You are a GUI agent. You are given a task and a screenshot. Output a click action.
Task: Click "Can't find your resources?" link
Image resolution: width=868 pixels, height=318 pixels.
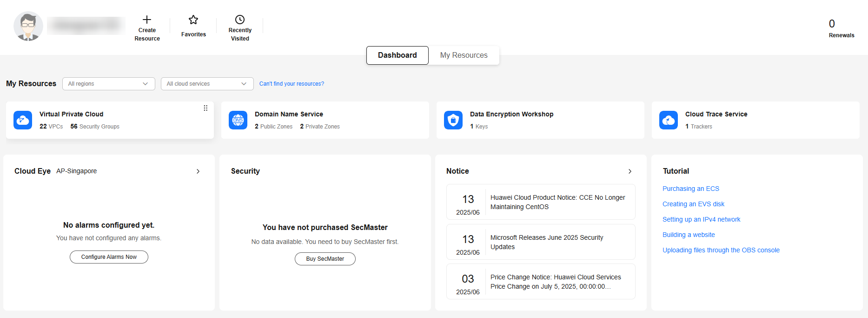pos(292,84)
